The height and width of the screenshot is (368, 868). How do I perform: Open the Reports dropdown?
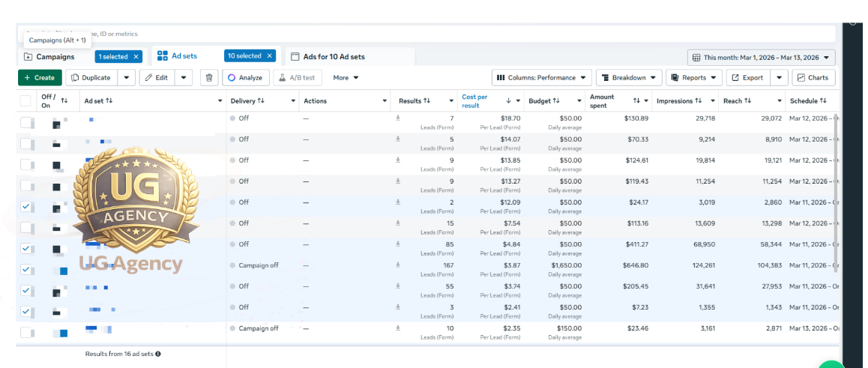click(x=693, y=77)
